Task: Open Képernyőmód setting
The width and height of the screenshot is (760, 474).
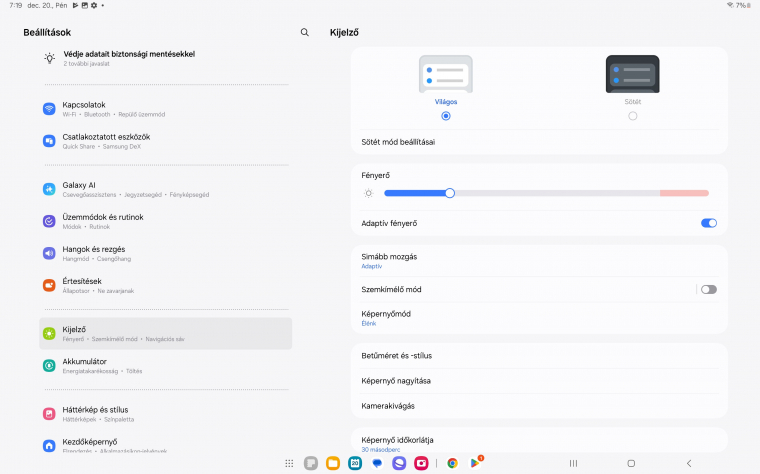Action: (539, 318)
